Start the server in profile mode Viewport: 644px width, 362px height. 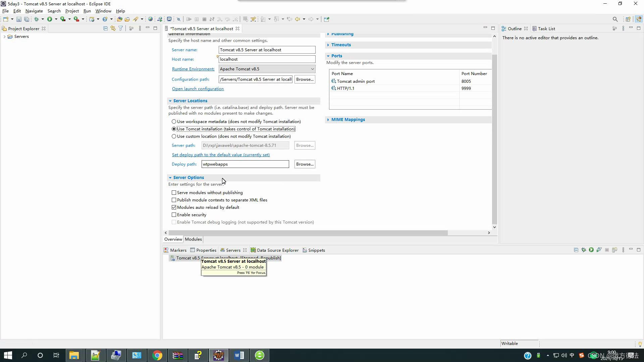(x=599, y=250)
